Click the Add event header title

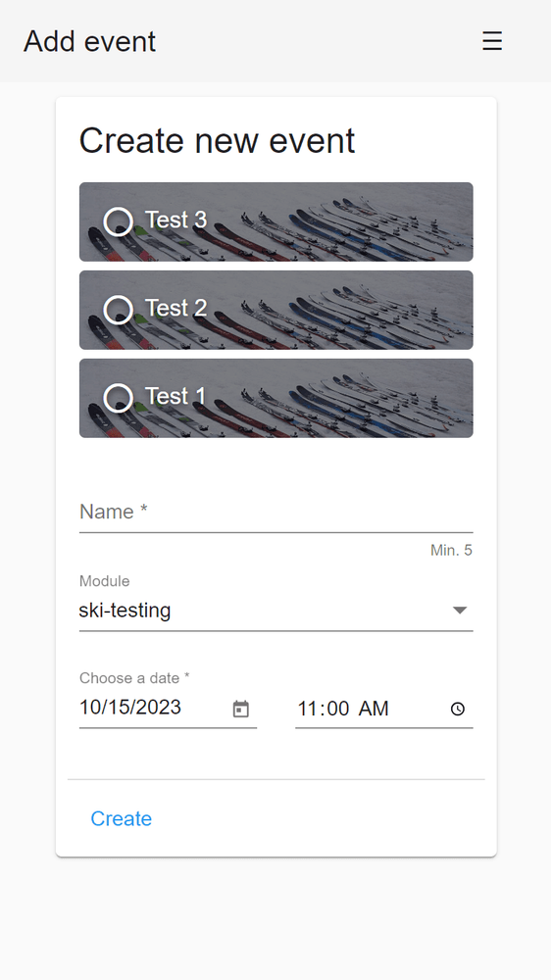point(89,41)
